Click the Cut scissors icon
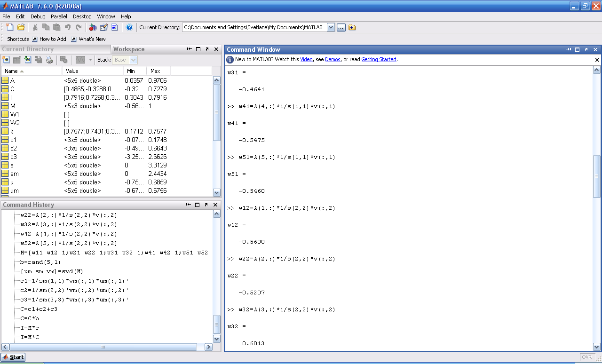Viewport: 602px width, 364px height. tap(35, 27)
